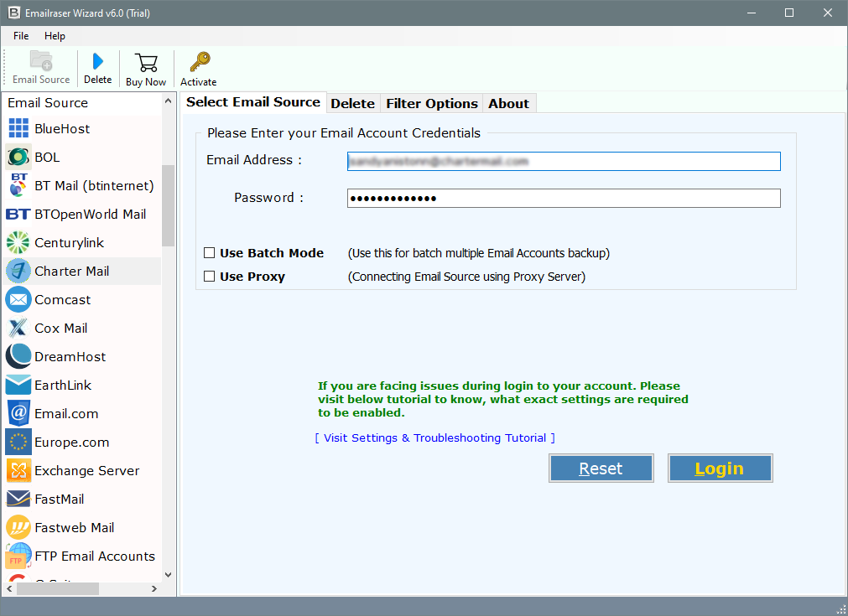Select the DreamHost text label

[70, 357]
